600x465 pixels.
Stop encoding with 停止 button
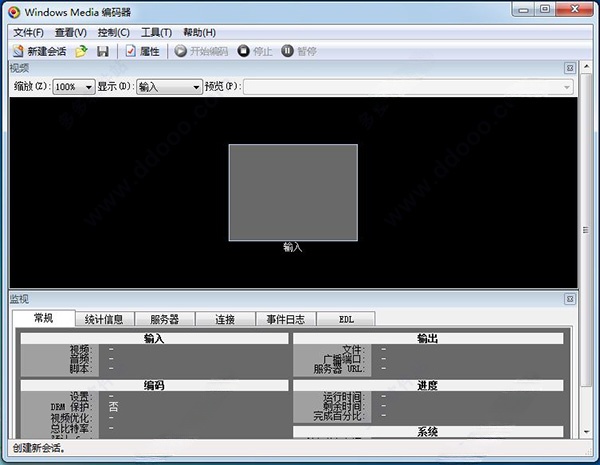pos(255,51)
